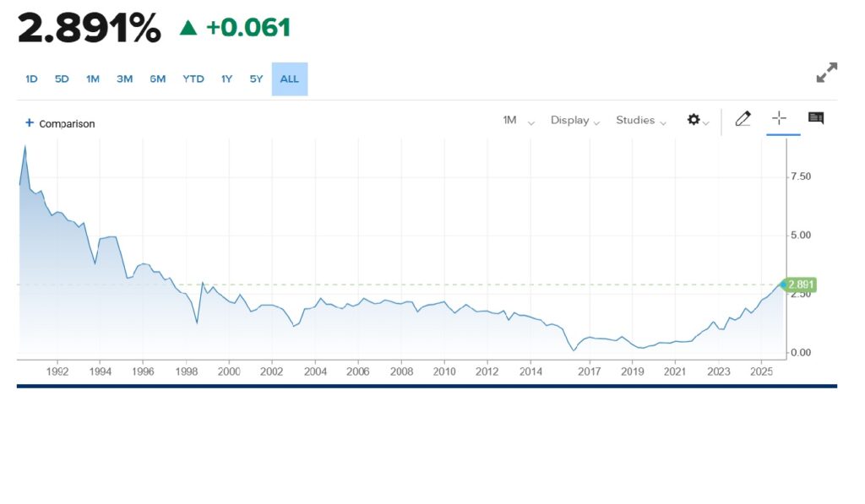Open the chart comments icon
This screenshot has width=865, height=504.
click(816, 118)
